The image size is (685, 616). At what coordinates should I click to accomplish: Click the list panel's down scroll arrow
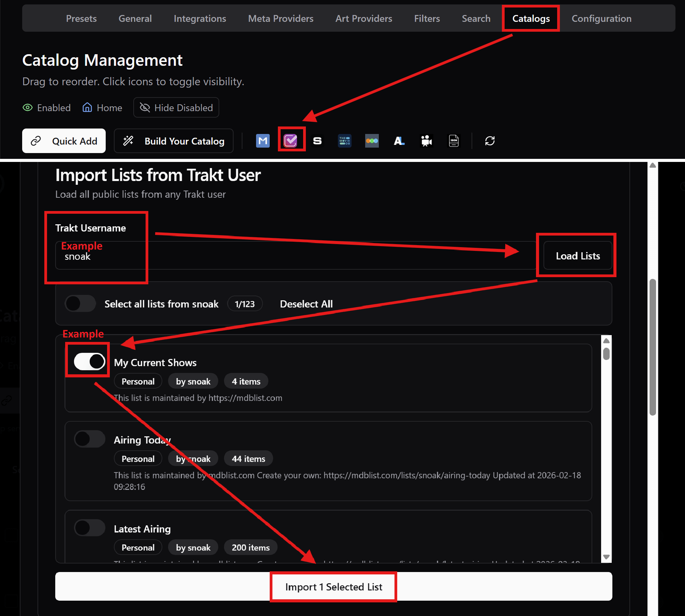click(606, 557)
